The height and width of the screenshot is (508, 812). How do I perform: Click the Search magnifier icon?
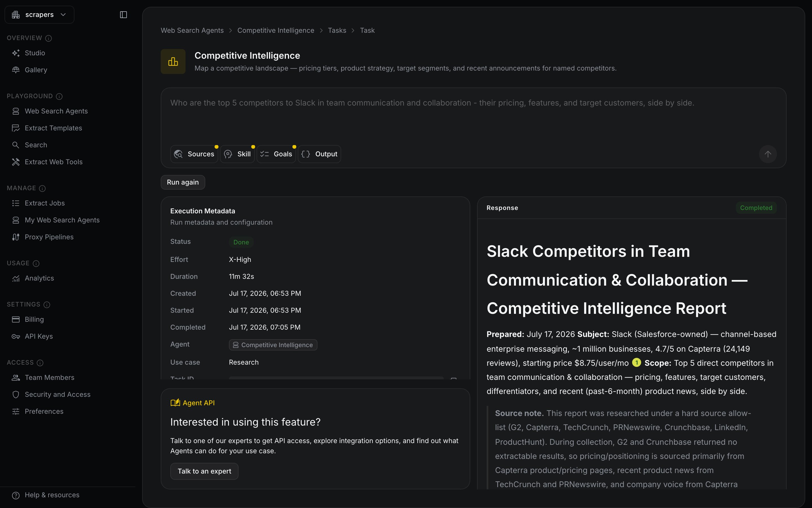click(16, 145)
